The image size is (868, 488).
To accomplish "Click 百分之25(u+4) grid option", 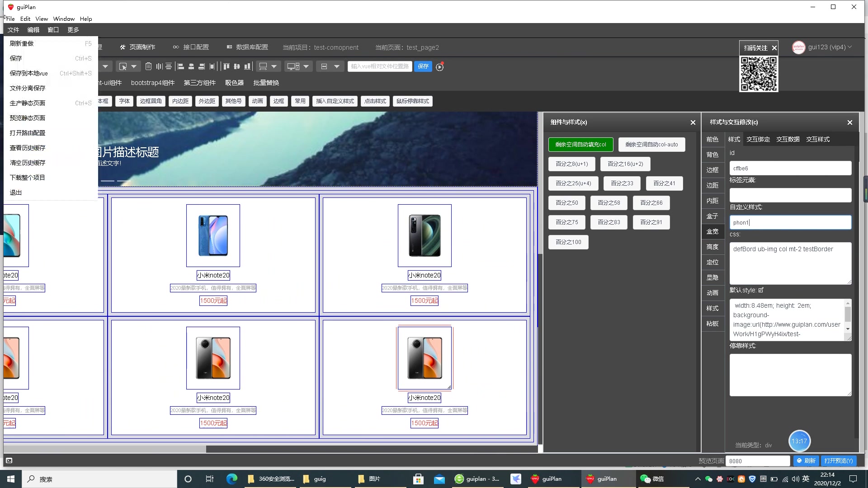I will coord(572,183).
